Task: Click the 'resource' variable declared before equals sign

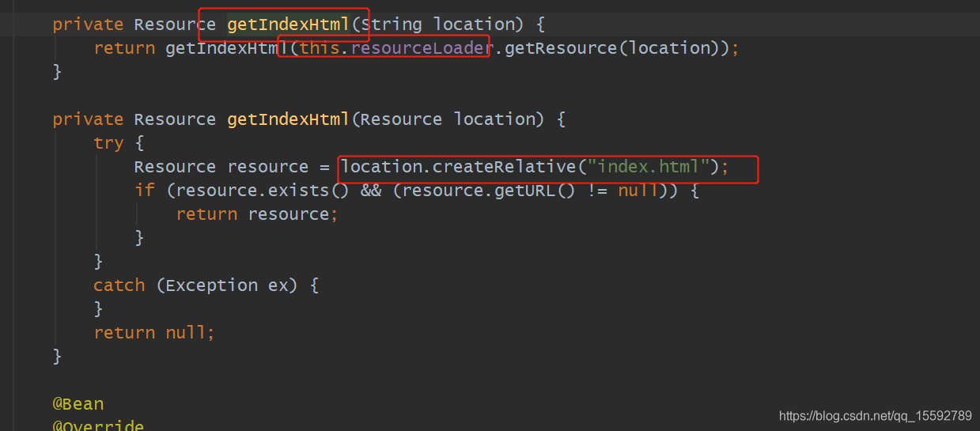Action: (267, 167)
